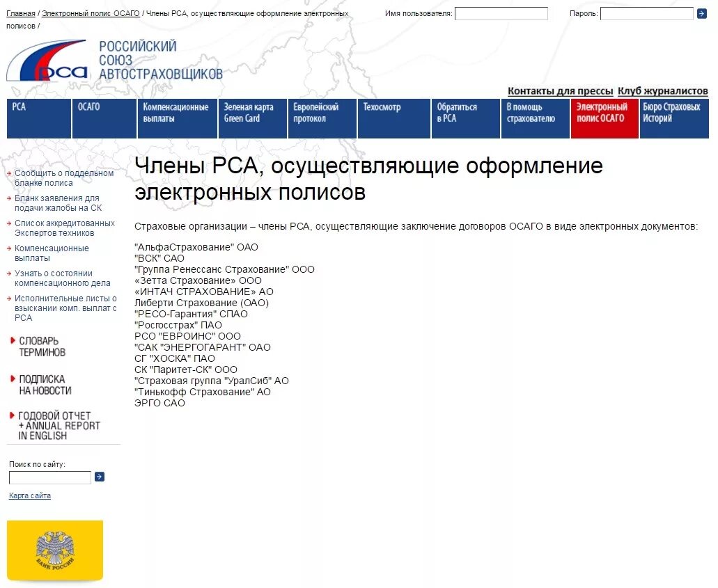This screenshot has height=588, width=718.
Task: Open the РСА navigation tab
Action: point(39,118)
